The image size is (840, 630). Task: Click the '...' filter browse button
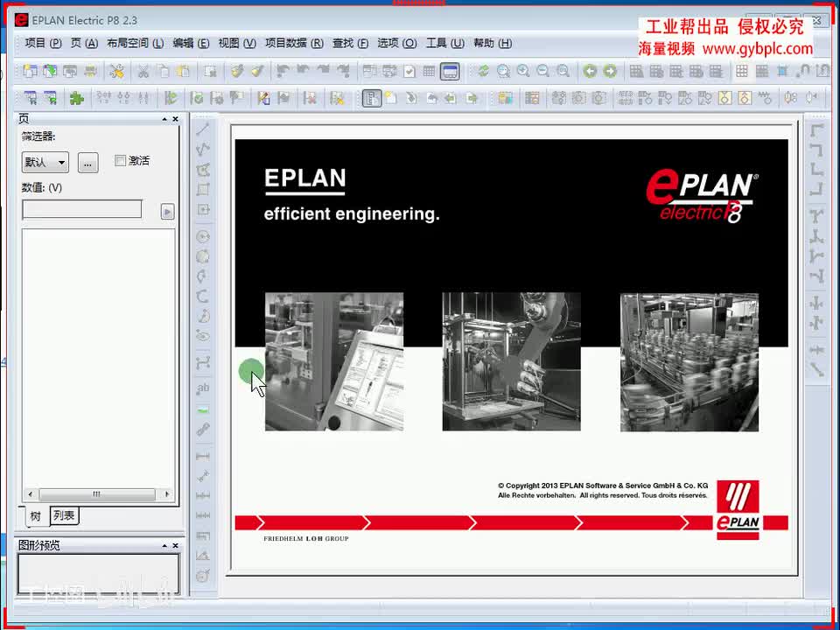pos(87,163)
